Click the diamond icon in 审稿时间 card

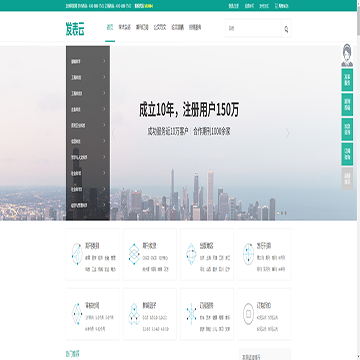click(77, 314)
